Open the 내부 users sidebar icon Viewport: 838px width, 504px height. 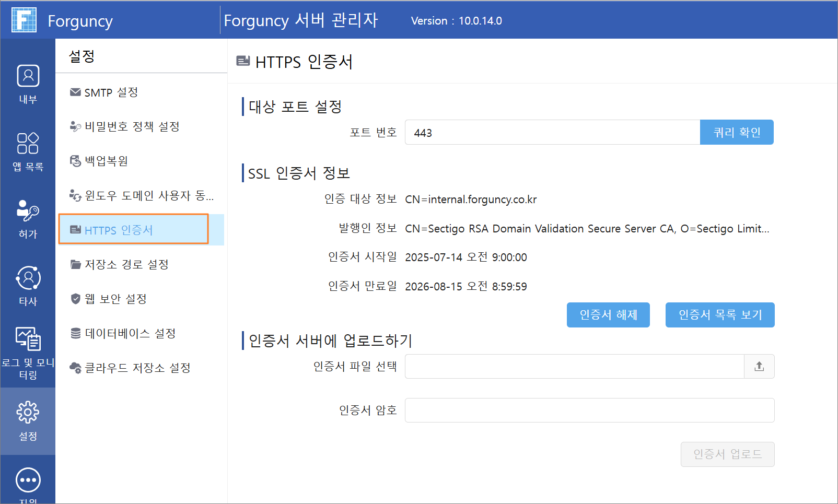[28, 76]
